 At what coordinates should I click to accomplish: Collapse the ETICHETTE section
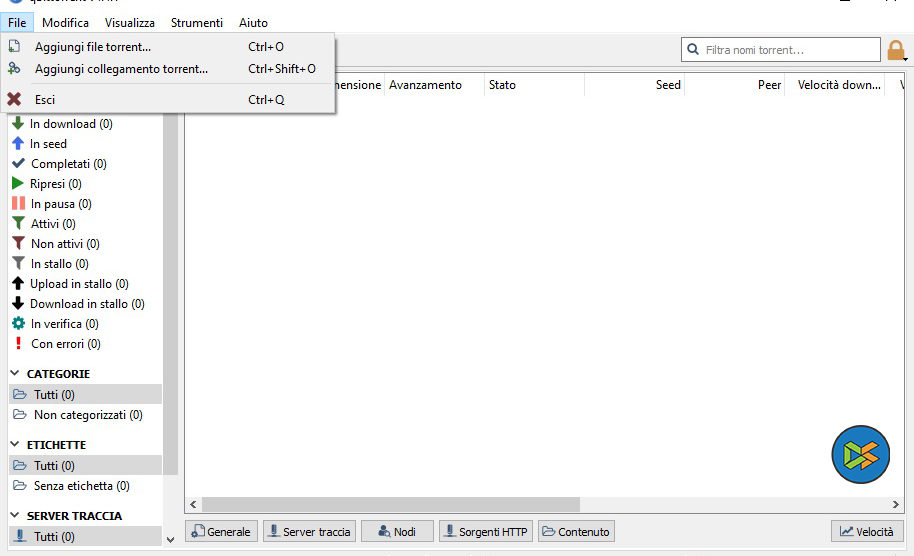pos(15,444)
